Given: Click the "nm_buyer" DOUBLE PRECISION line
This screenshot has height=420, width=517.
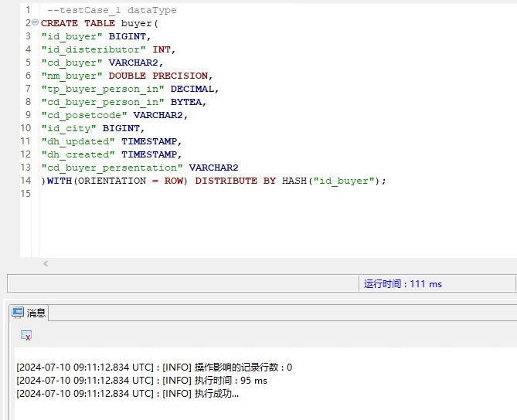Looking at the screenshot, I should pyautogui.click(x=127, y=76).
